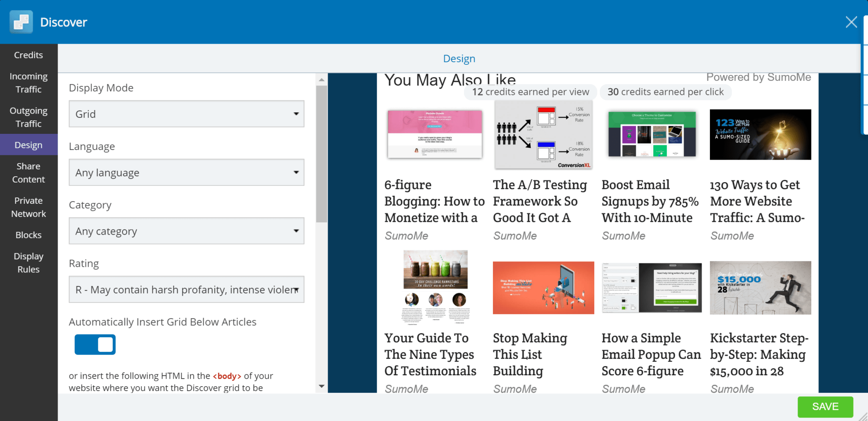Image resolution: width=868 pixels, height=421 pixels.
Task: Open the Display Mode Grid dropdown
Action: click(x=186, y=114)
